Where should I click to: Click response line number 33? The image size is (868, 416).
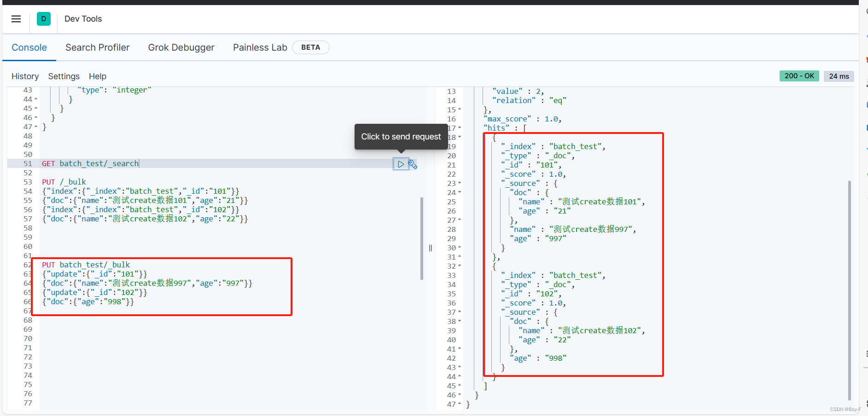click(451, 275)
